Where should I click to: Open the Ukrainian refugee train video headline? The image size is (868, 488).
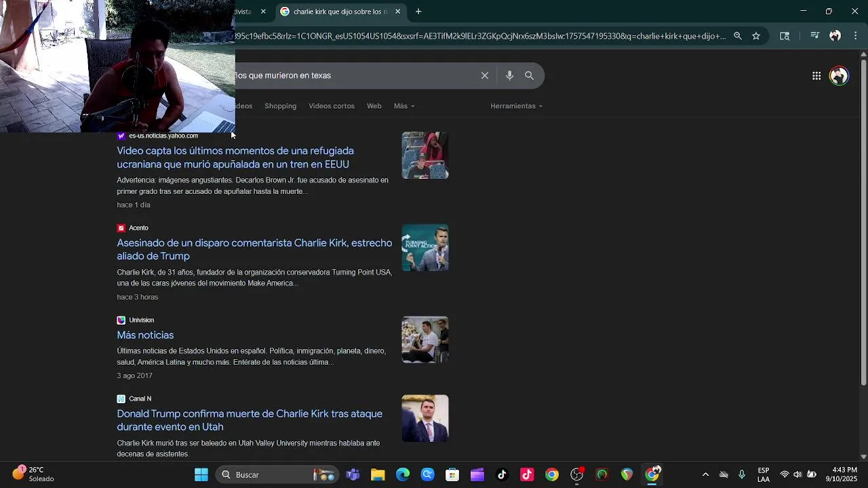[x=235, y=157]
